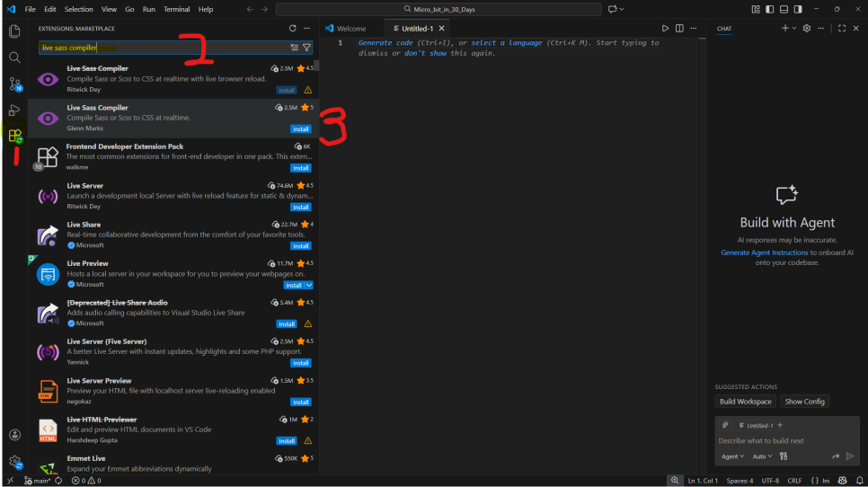Synchronize changes icon in status bar
This screenshot has height=487, width=868.
58,481
